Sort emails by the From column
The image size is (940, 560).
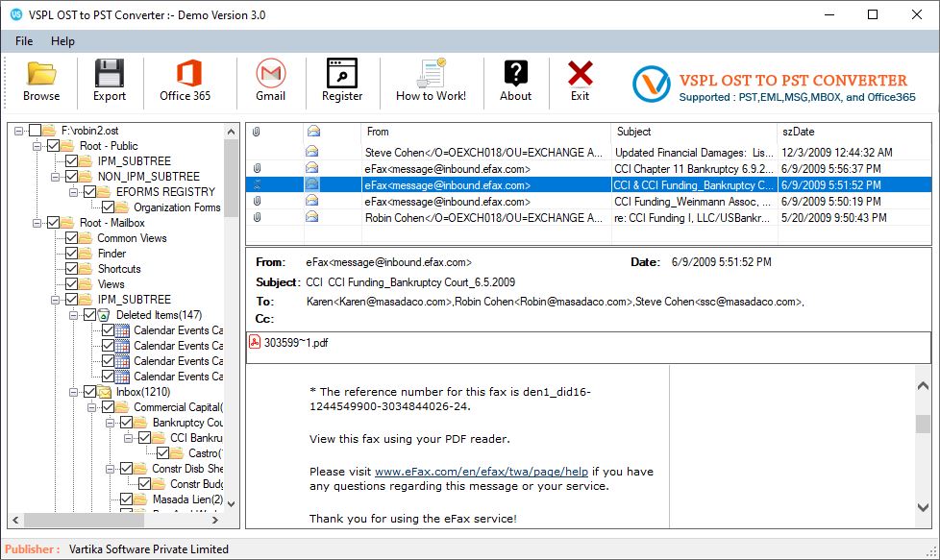[486, 132]
